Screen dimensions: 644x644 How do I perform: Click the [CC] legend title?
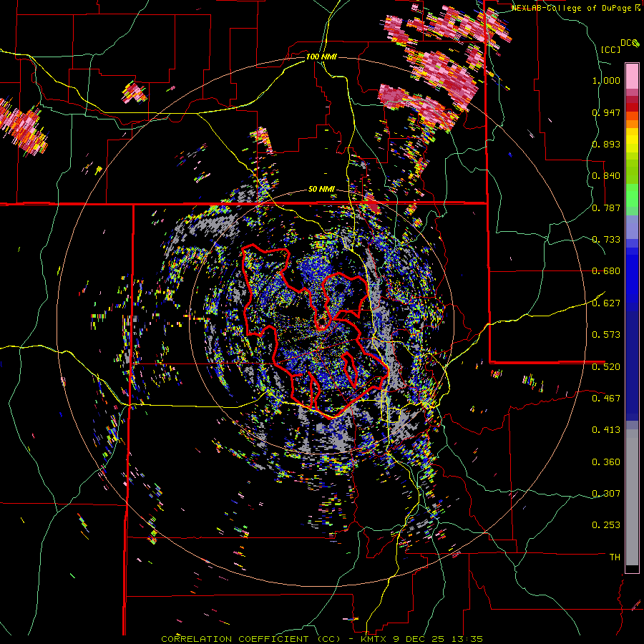(x=611, y=49)
